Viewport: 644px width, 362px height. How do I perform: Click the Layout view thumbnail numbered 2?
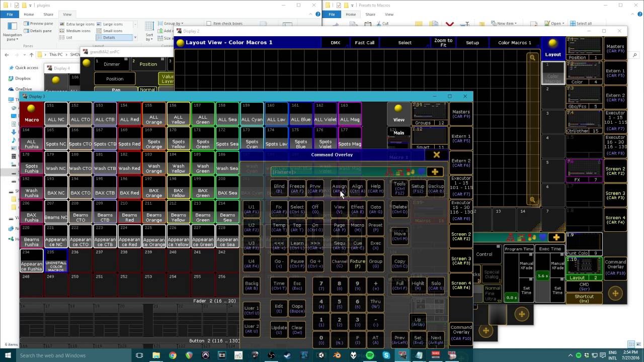point(584,269)
